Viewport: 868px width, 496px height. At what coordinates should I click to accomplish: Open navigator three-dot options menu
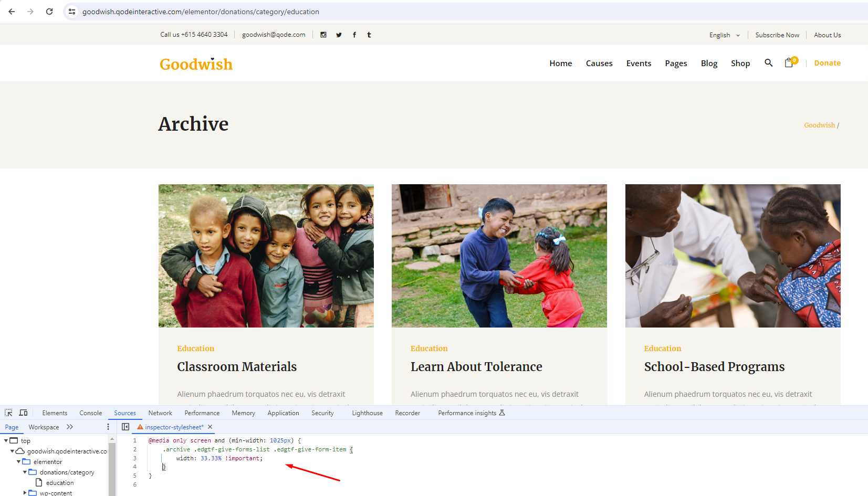click(108, 427)
